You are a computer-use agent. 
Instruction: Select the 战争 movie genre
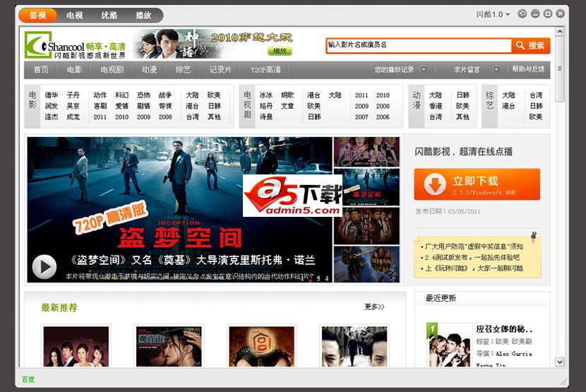click(x=165, y=95)
